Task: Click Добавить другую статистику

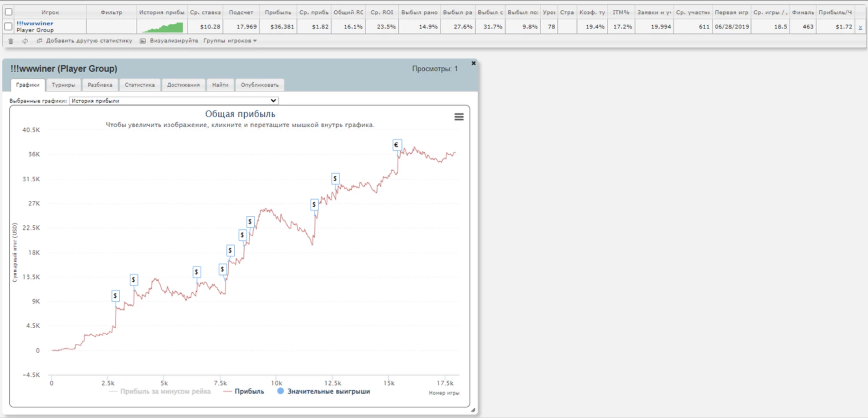Action: [89, 41]
